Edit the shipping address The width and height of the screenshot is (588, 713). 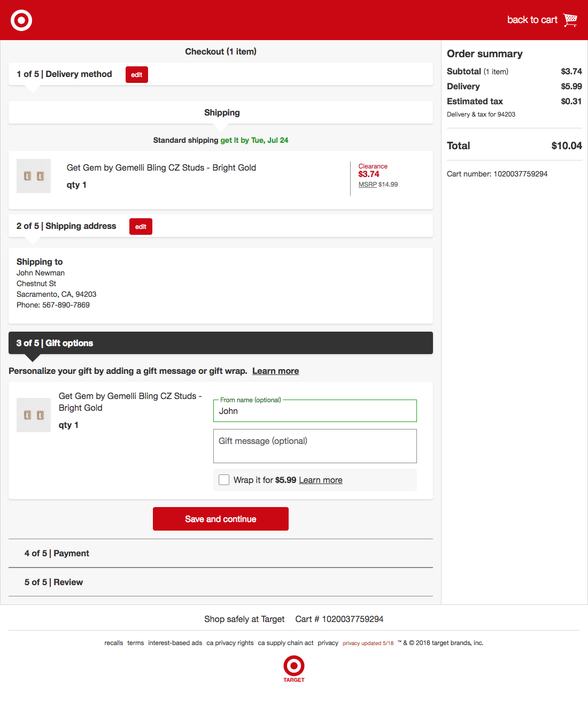pyautogui.click(x=141, y=226)
